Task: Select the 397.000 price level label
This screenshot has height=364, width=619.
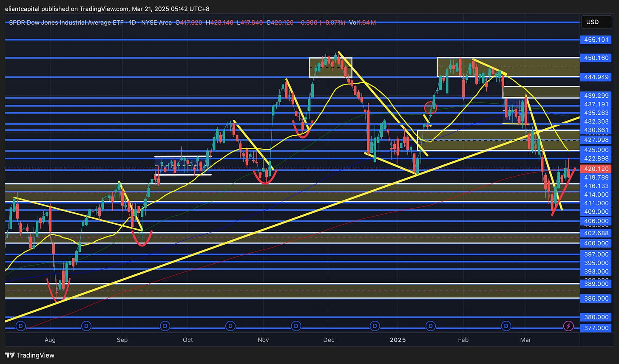Action: point(597,254)
